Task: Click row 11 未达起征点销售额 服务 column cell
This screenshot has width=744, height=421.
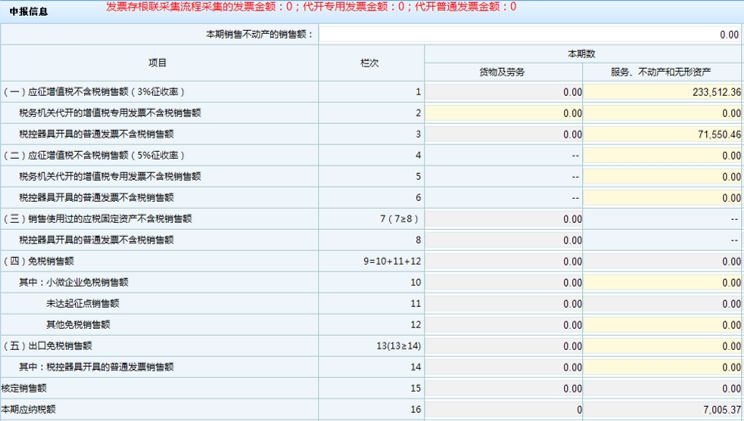Action: click(x=664, y=304)
